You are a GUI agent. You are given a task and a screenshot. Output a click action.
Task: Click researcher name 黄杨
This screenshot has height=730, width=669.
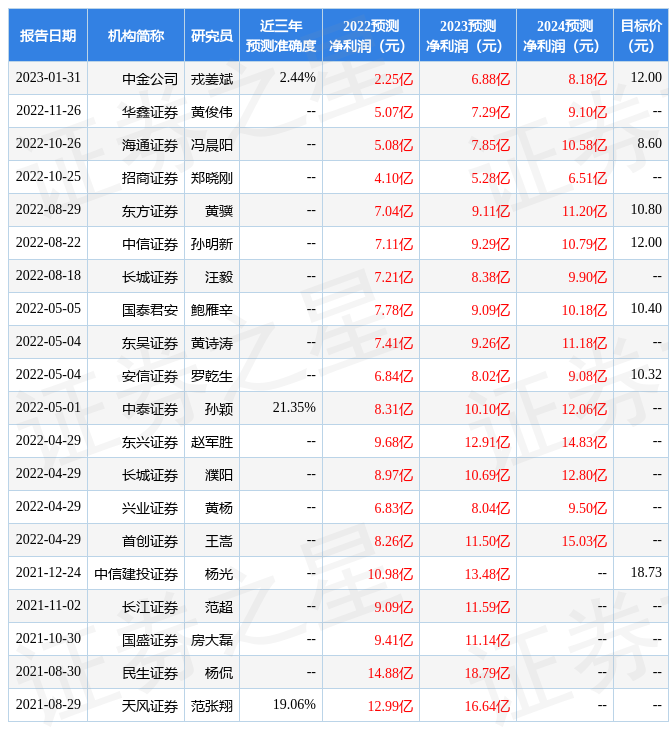coord(219,508)
